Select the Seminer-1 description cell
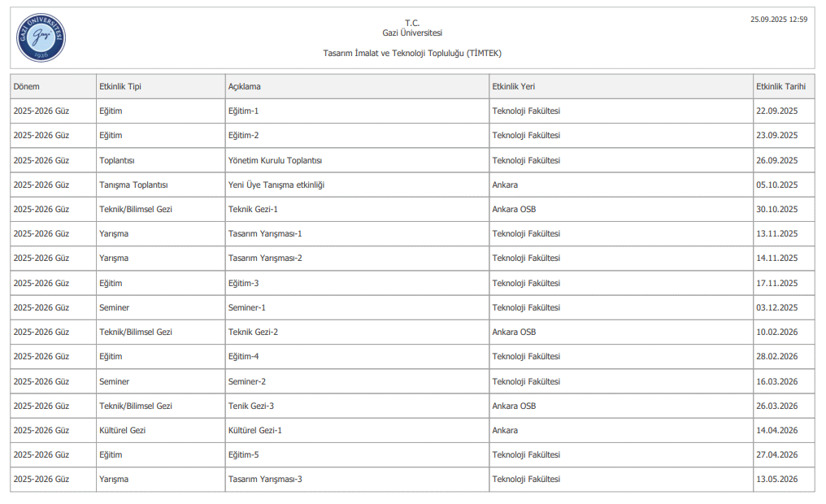826x504 pixels. point(246,308)
